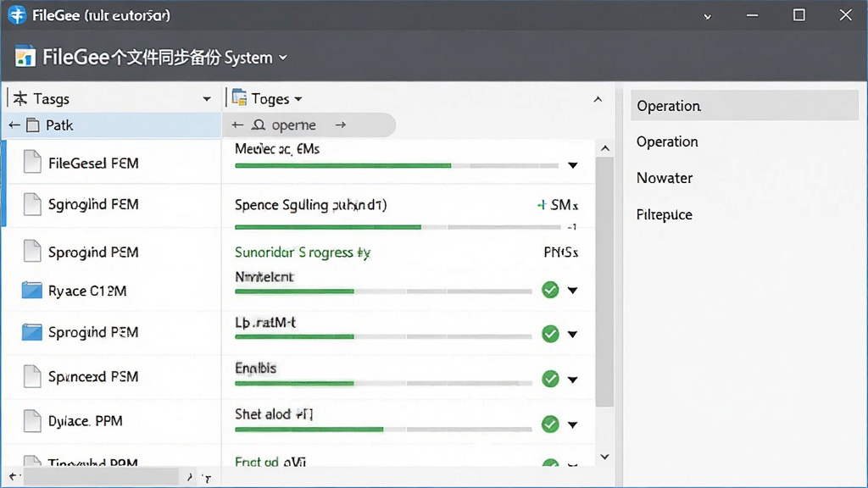Expand the Enalbis row dropdown arrow
868x488 pixels.
(x=573, y=380)
